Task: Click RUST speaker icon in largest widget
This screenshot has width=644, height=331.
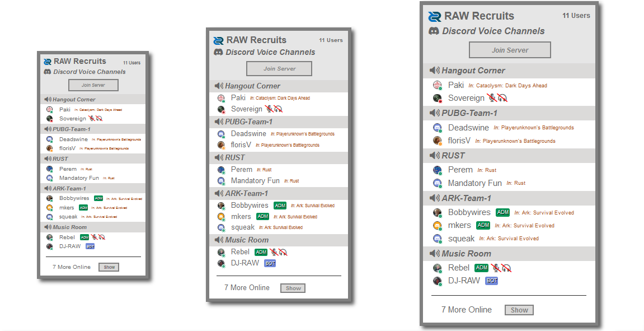Action: pyautogui.click(x=435, y=156)
